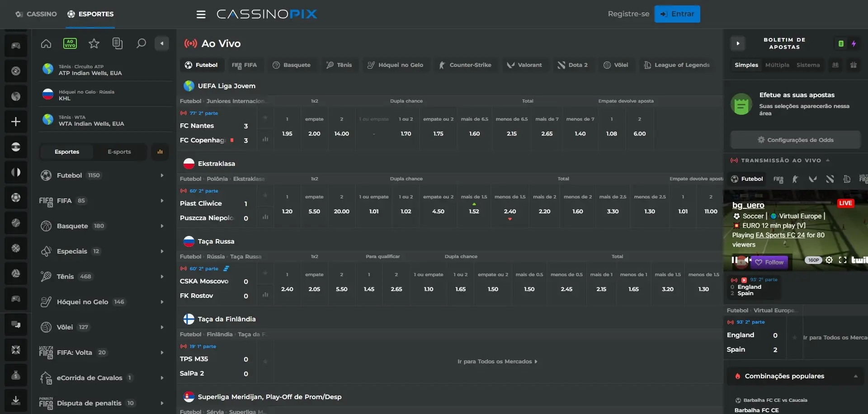Open favorites via the star icon

[94, 43]
